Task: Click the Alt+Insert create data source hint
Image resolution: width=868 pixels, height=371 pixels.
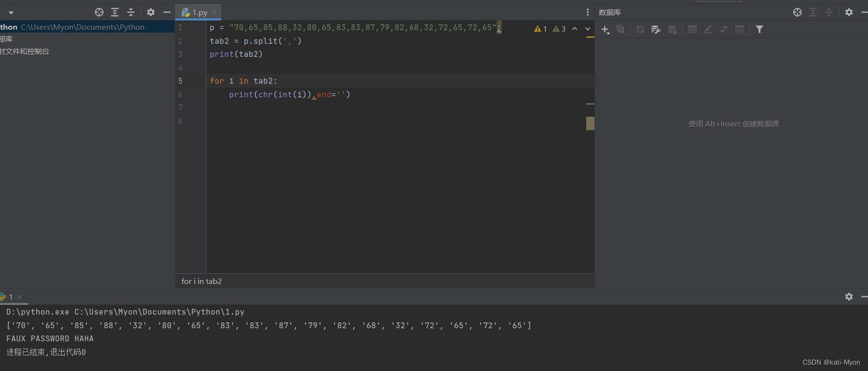Action: tap(734, 124)
